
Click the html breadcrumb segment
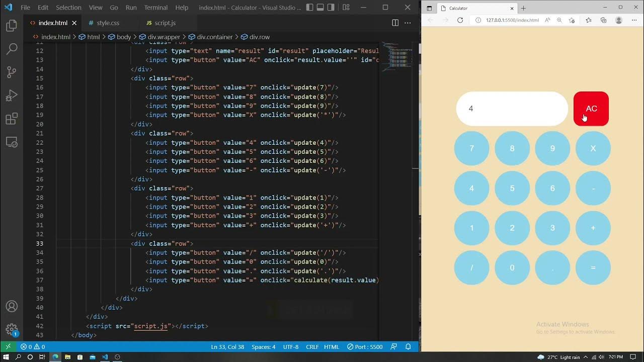click(x=90, y=37)
